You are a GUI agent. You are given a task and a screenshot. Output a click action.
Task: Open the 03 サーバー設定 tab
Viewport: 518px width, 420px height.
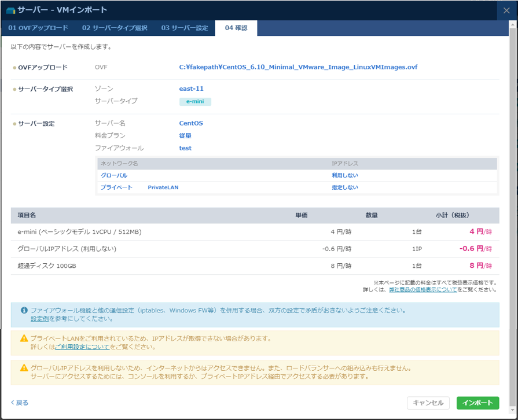tap(185, 28)
